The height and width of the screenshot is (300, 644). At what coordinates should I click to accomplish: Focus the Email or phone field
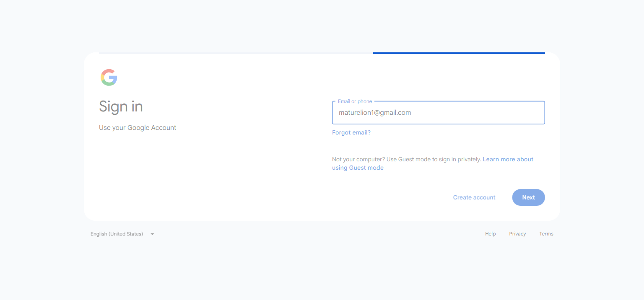pyautogui.click(x=438, y=113)
